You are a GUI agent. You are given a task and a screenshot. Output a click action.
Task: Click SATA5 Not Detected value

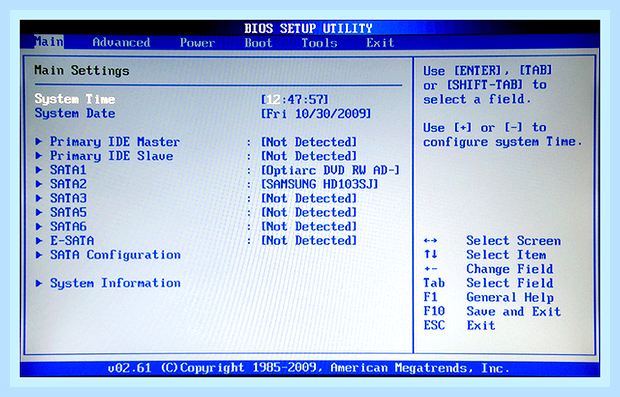click(x=309, y=212)
